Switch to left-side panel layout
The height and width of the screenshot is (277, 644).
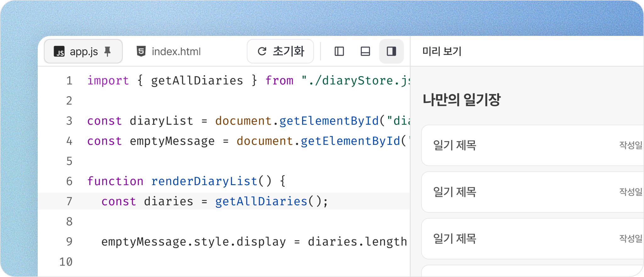pos(339,51)
